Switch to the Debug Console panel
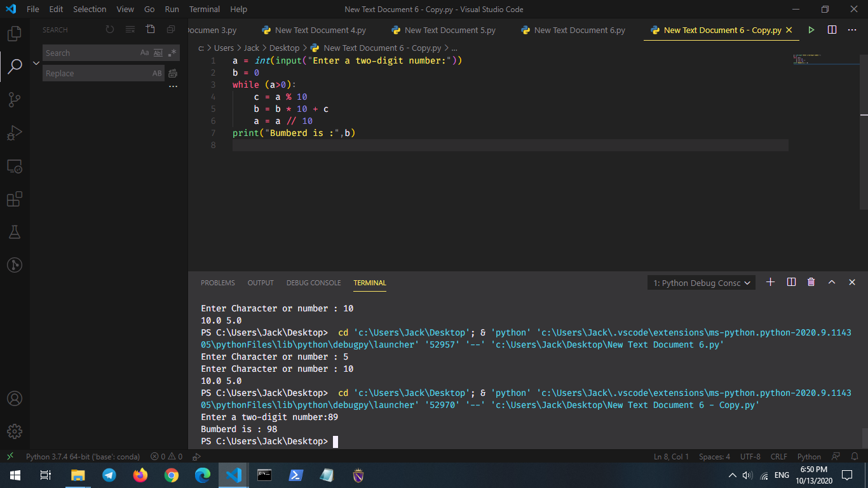868x488 pixels. 313,283
